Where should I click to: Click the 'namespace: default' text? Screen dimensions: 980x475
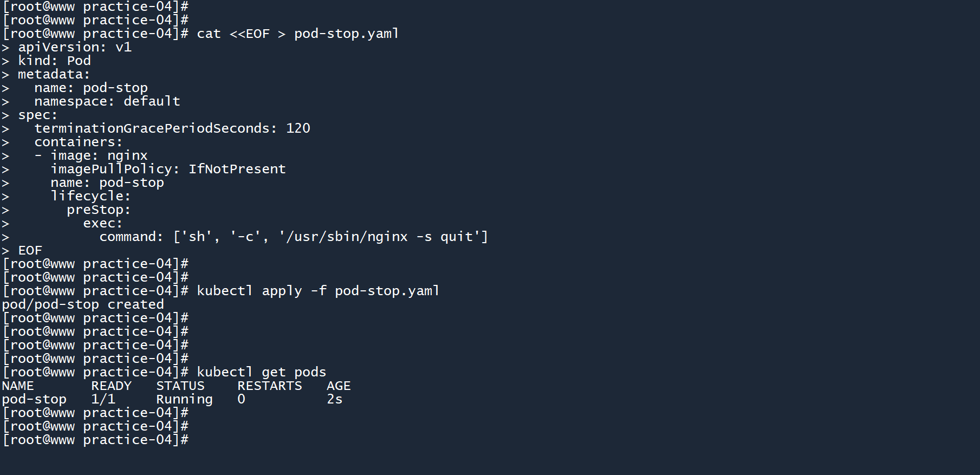point(107,101)
